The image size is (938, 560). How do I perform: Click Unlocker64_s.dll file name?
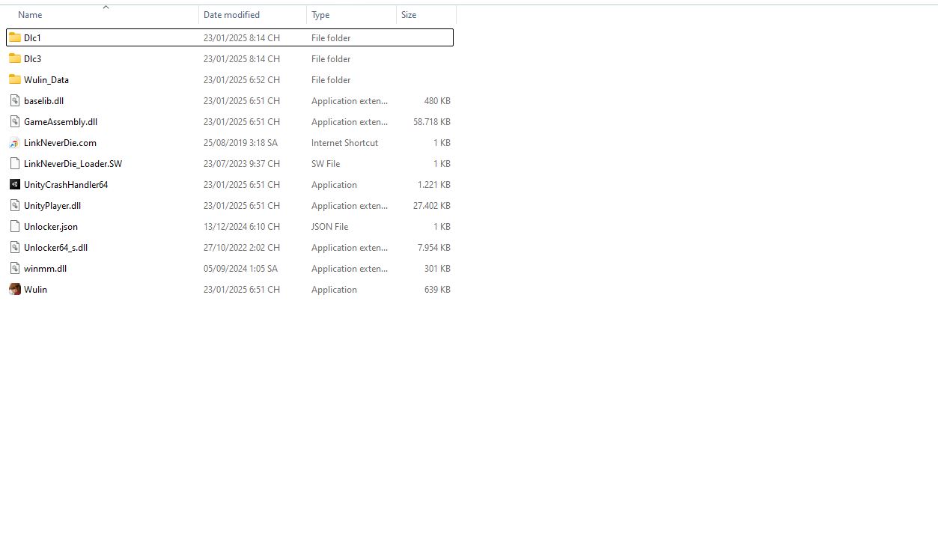[x=56, y=248]
